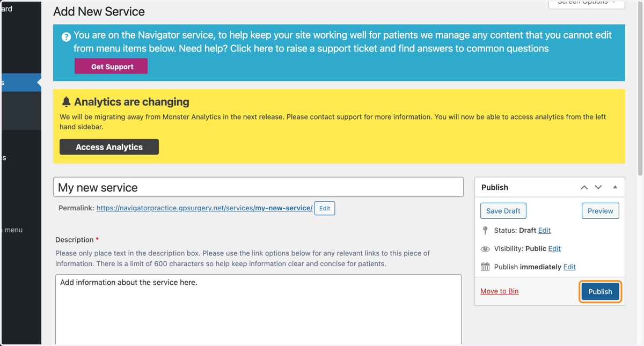Open the my-new-service permalink URL
The width and height of the screenshot is (644, 346).
[204, 208]
